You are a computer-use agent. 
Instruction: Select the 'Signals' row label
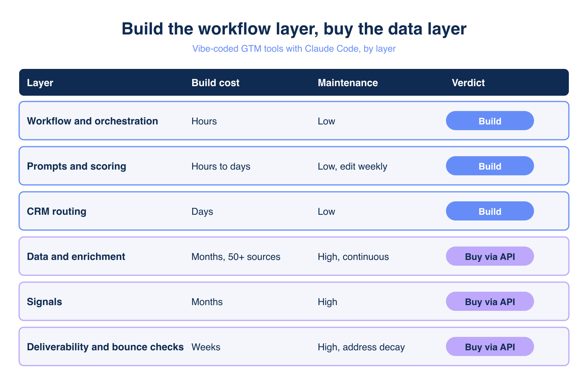pos(44,302)
